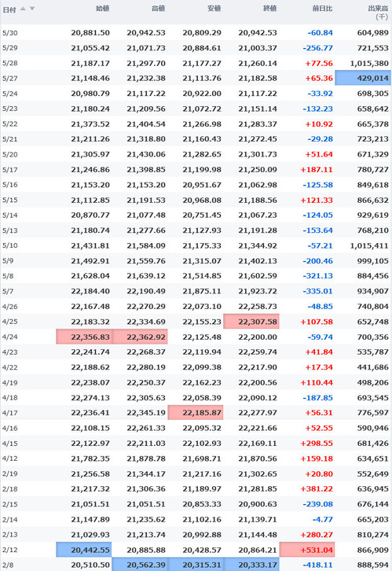Viewport: 392px width, 571px height.
Task: Click change value +381.22
Action: (x=317, y=489)
